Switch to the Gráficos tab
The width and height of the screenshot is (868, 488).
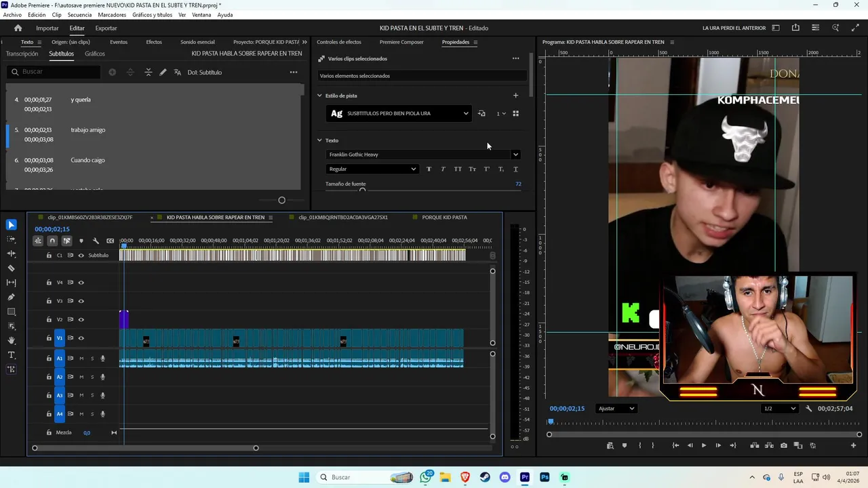pos(95,54)
